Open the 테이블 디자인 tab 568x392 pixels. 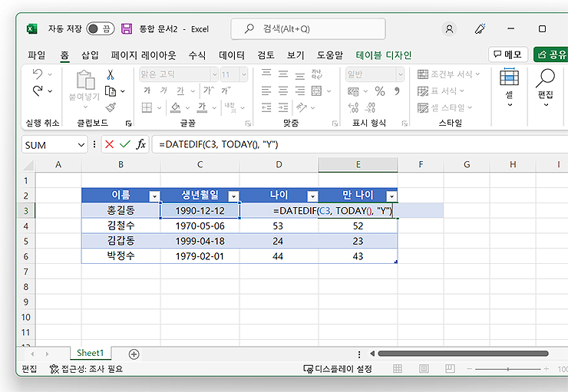pyautogui.click(x=384, y=55)
